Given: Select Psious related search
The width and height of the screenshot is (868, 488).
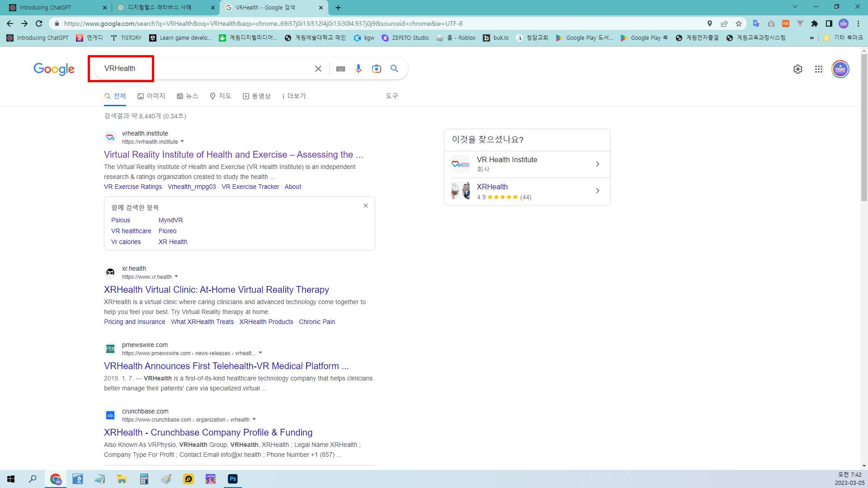Looking at the screenshot, I should coord(121,220).
